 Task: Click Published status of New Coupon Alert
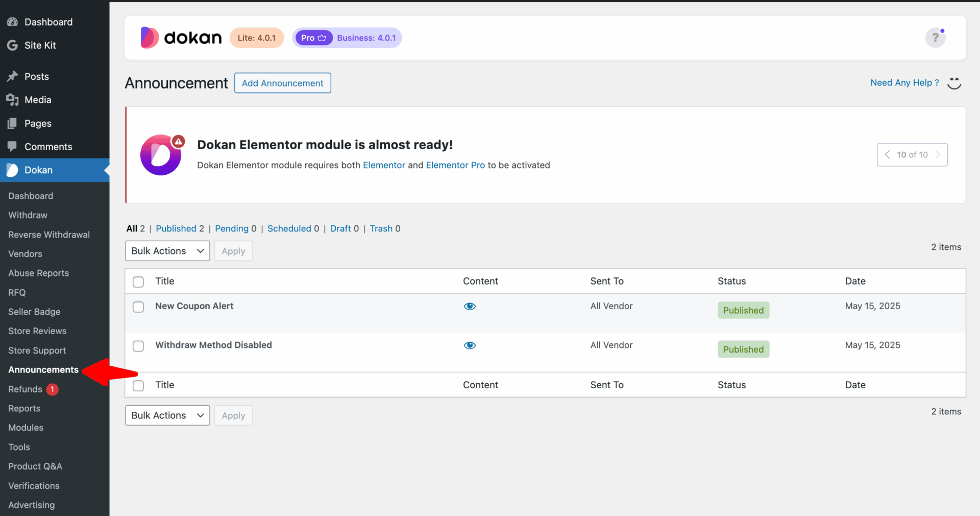point(743,310)
